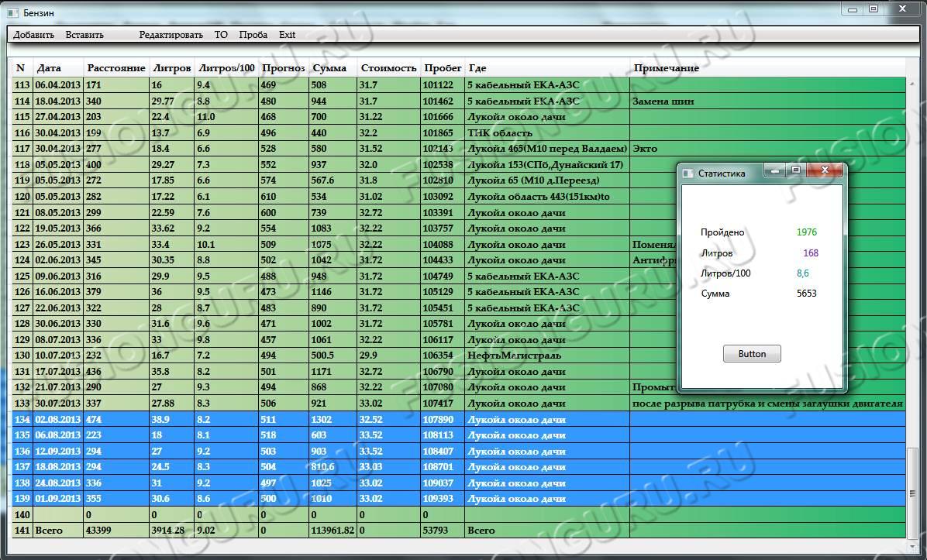
Task: Open the Проба menu
Action: click(x=253, y=35)
